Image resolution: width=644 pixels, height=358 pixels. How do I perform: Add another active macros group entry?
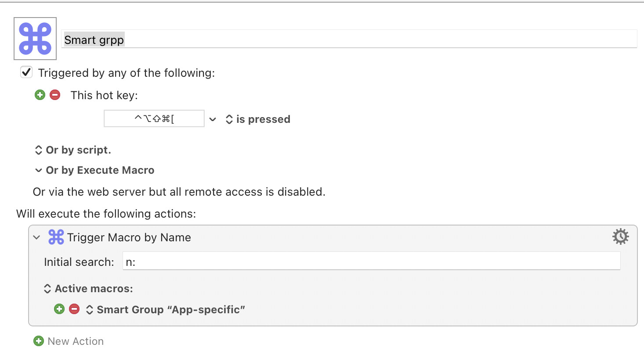tap(59, 309)
